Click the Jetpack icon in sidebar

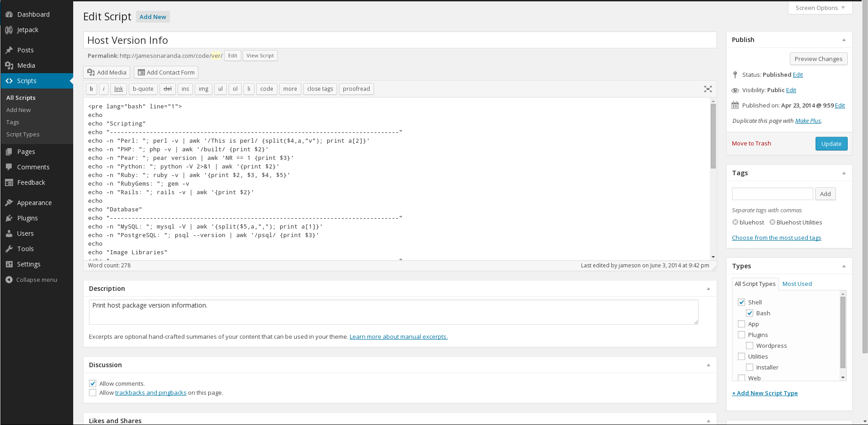pyautogui.click(x=9, y=30)
